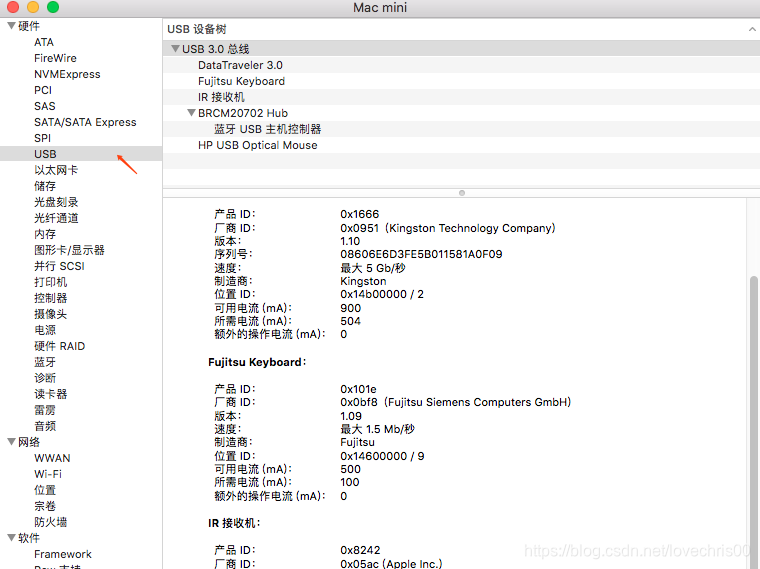Click the Fujitsu vendor ID value 0x0bf8
The height and width of the screenshot is (569, 760).
359,402
